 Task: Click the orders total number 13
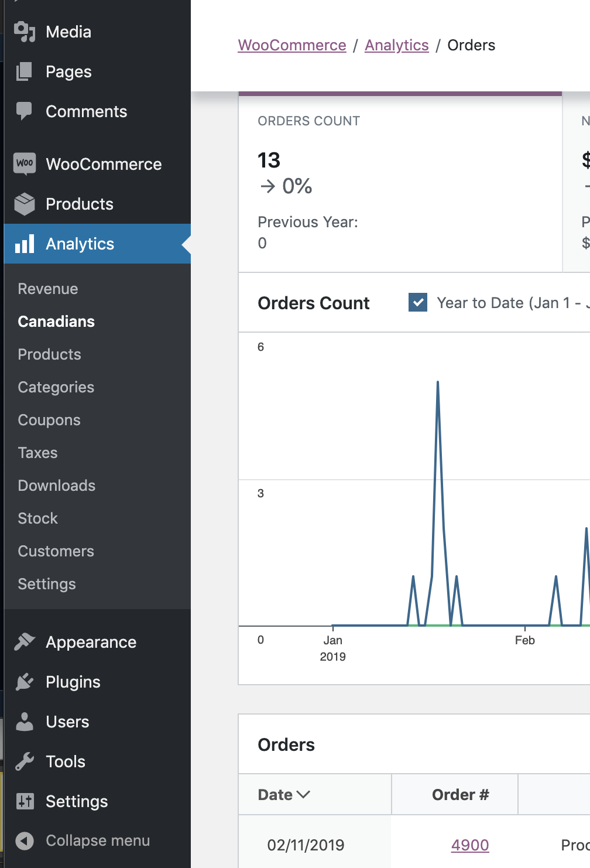pos(269,160)
